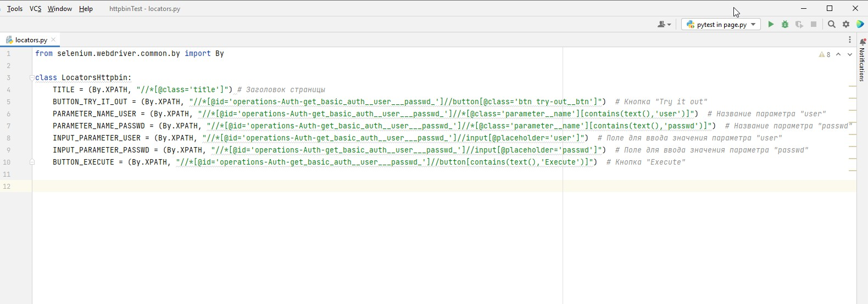Open editor tab options three-dot menu
The image size is (868, 304).
tap(849, 40)
